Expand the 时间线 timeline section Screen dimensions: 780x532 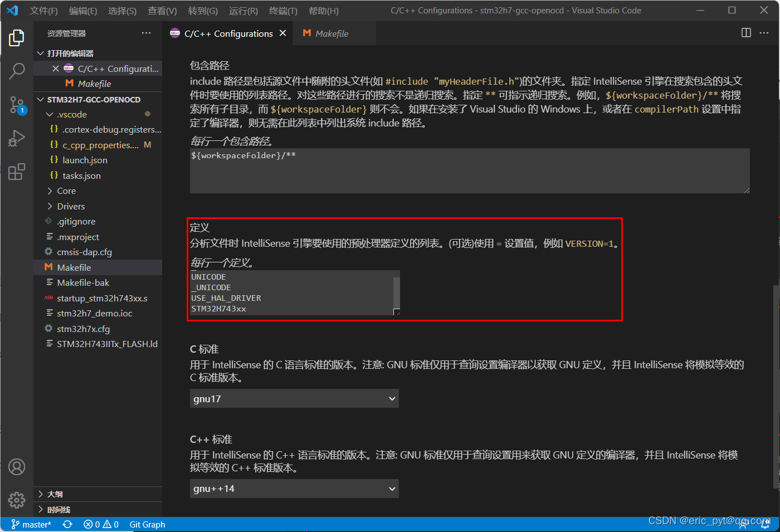pos(98,509)
